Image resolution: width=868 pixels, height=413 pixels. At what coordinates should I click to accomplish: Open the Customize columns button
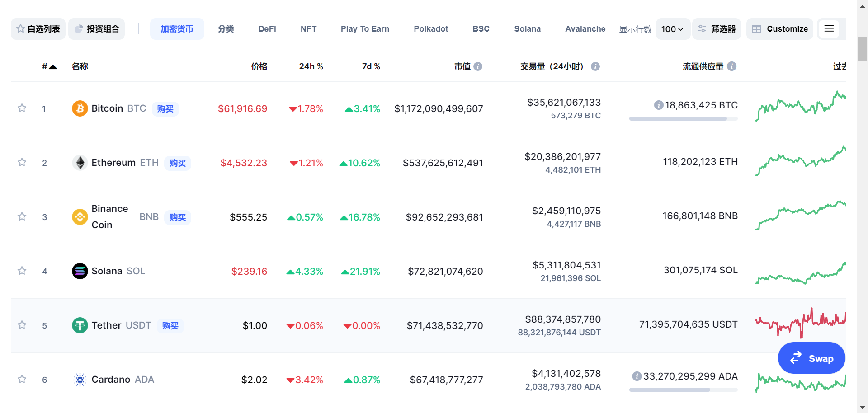click(x=780, y=29)
